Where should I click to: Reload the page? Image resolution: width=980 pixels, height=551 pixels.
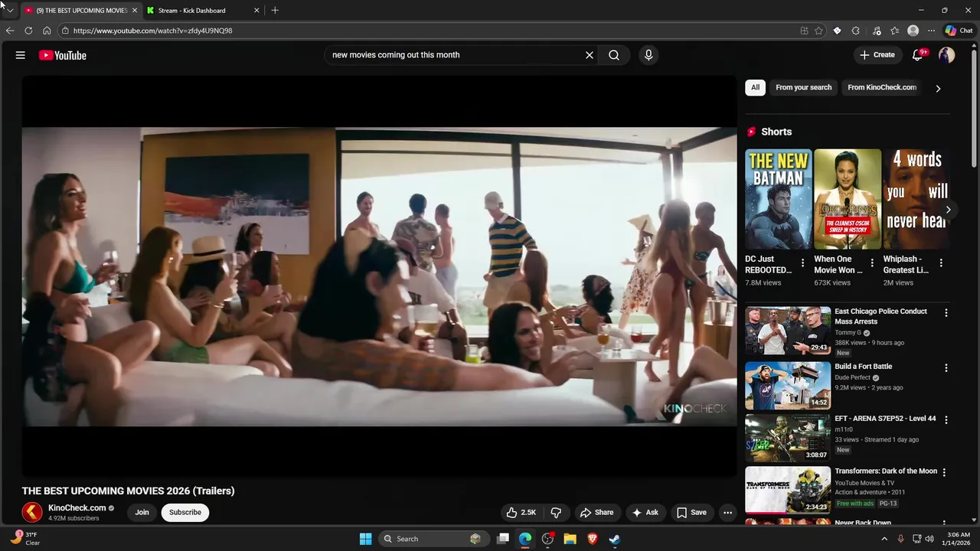click(x=28, y=31)
